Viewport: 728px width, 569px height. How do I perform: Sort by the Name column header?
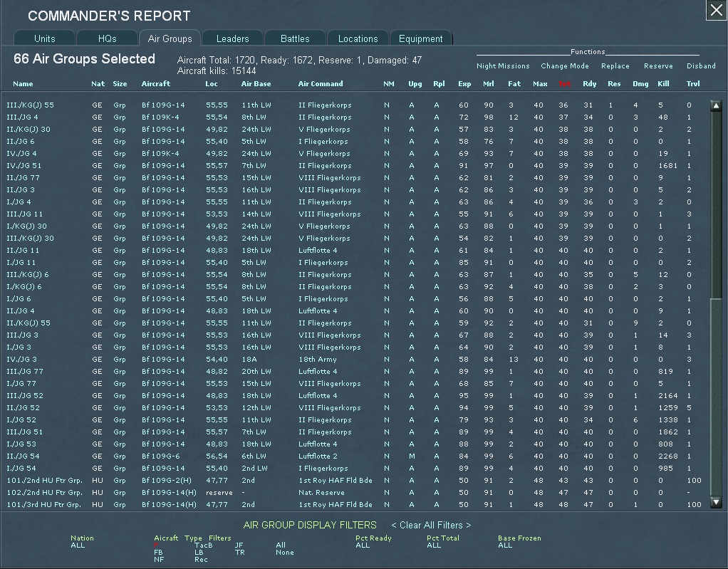[x=23, y=83]
